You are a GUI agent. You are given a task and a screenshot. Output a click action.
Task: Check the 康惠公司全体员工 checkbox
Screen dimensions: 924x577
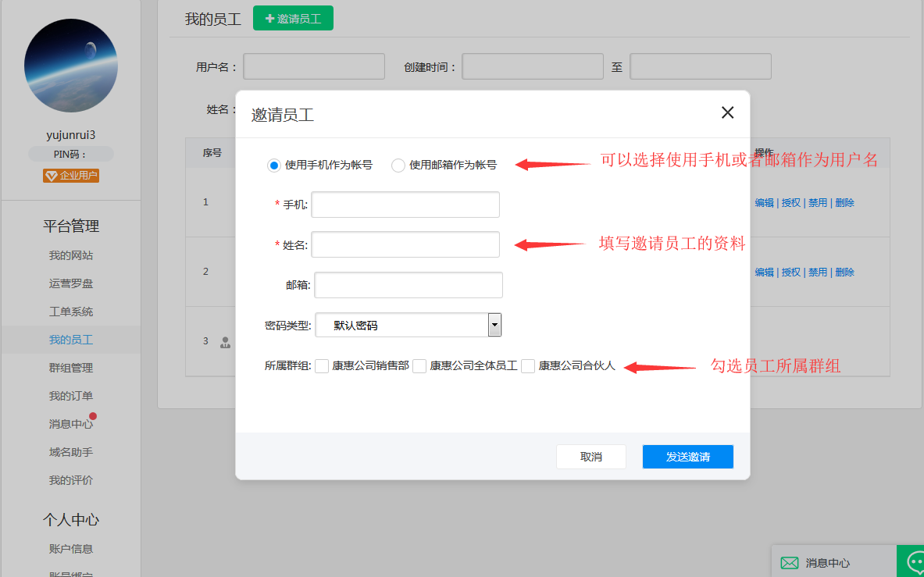point(419,365)
